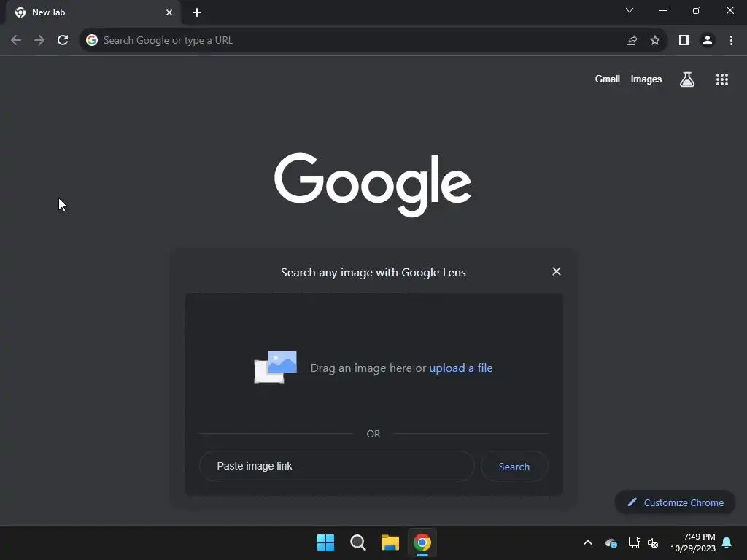Open the Google apps grid
747x560 pixels.
click(722, 79)
